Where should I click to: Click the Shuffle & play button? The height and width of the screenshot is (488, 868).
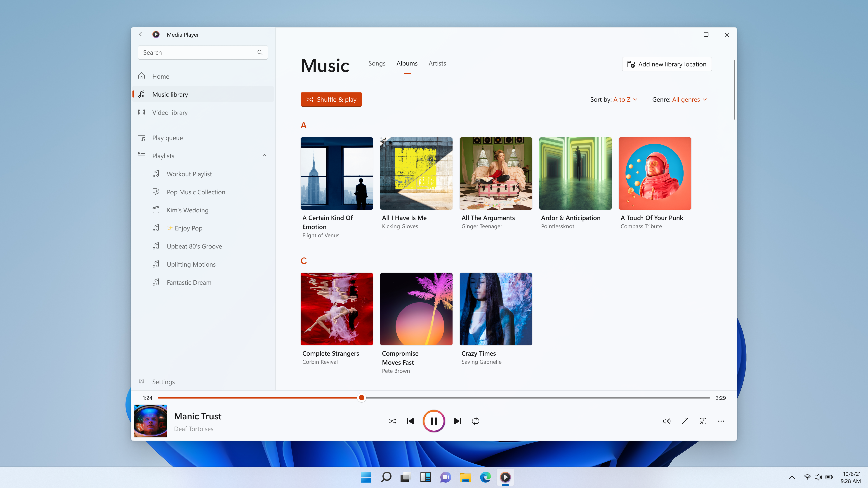pos(331,99)
